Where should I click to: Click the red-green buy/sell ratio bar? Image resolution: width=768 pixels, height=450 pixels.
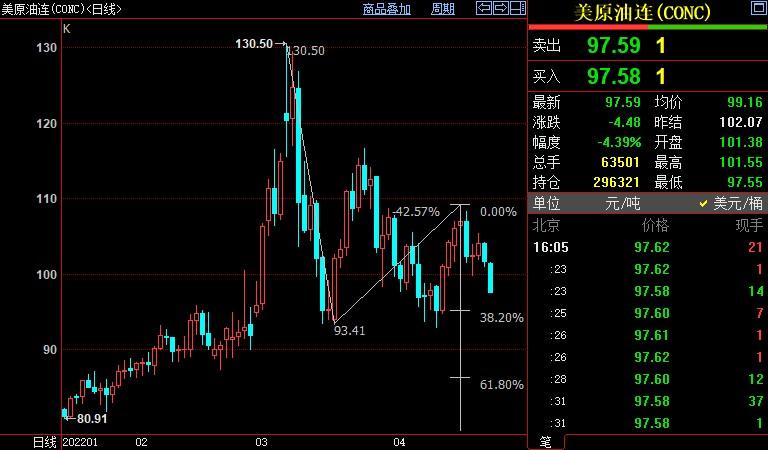tap(647, 28)
